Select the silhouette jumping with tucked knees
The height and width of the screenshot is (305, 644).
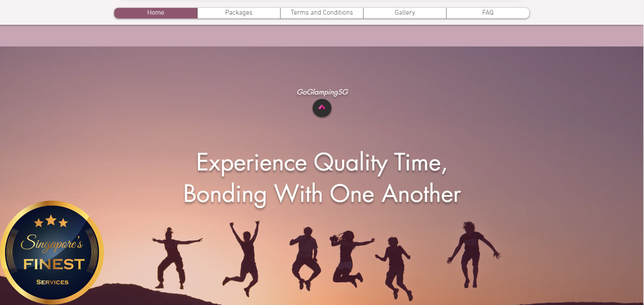(305, 258)
